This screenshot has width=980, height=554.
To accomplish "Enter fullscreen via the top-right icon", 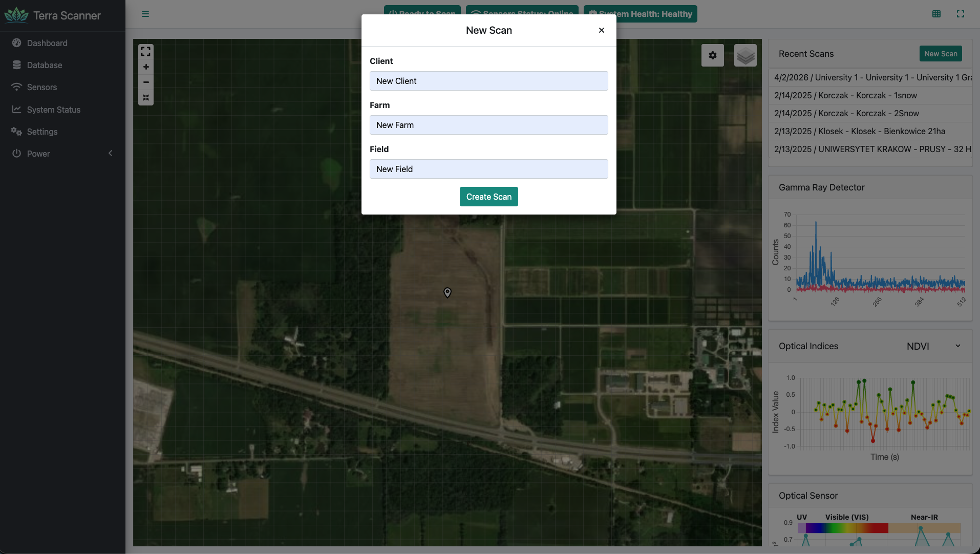I will (x=961, y=14).
